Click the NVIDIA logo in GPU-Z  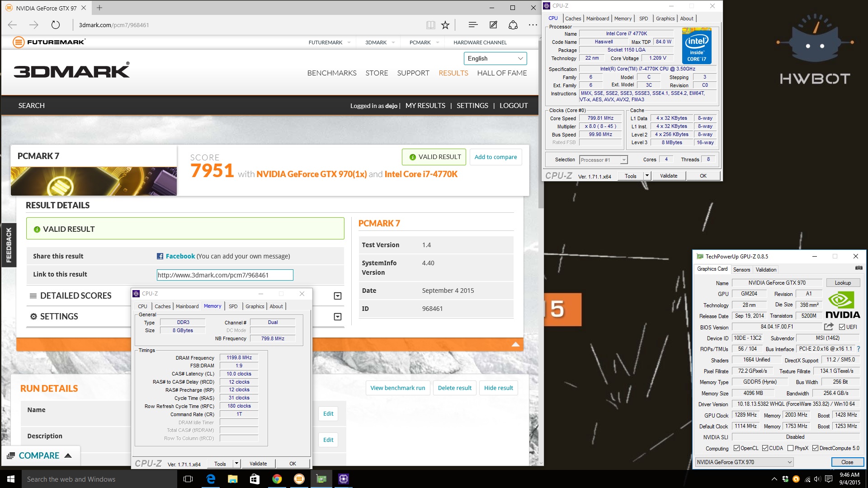click(x=842, y=306)
